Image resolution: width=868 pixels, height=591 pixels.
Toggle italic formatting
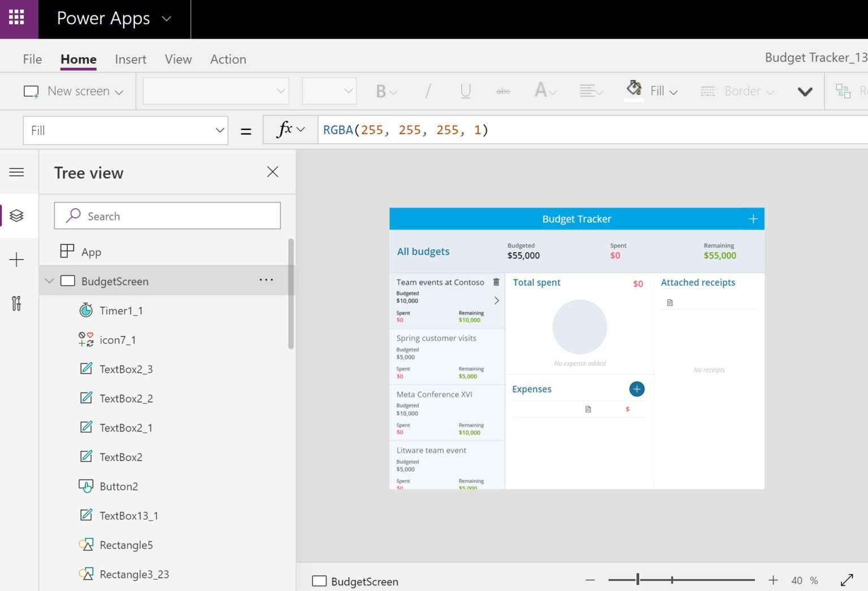pyautogui.click(x=428, y=90)
